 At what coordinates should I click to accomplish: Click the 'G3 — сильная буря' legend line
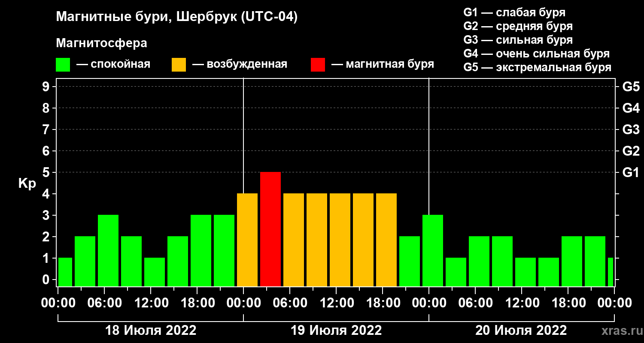(x=518, y=40)
